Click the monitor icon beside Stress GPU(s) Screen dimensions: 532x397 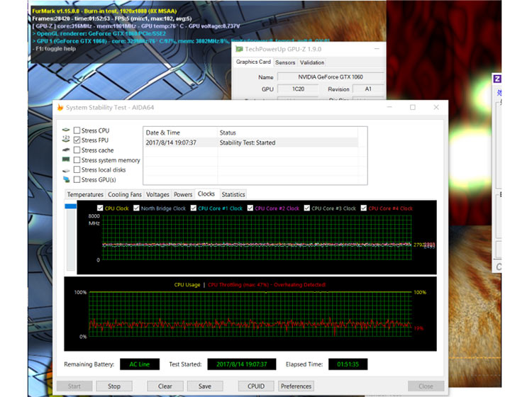click(x=66, y=179)
